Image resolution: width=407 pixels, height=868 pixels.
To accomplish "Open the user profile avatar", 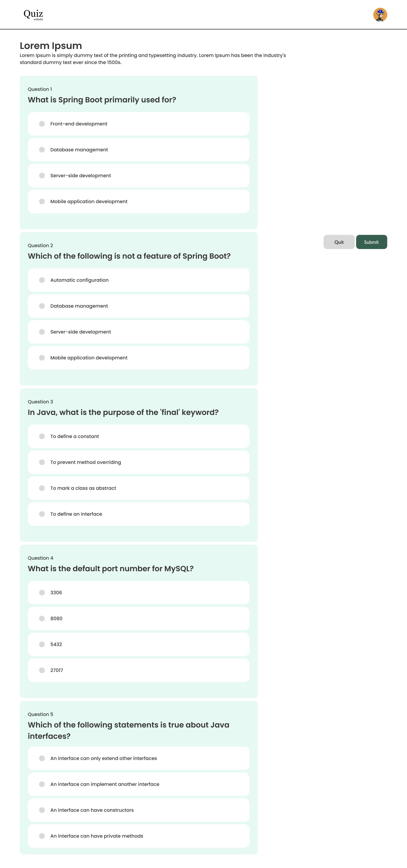I will [380, 15].
